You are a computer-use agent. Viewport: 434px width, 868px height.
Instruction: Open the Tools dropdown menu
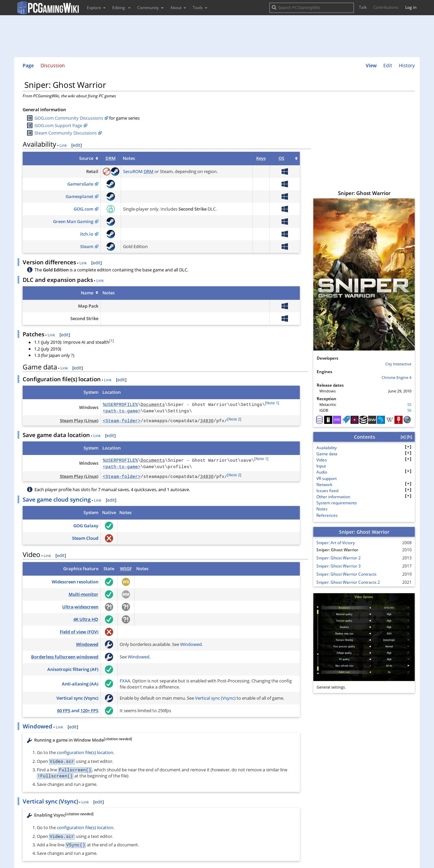pyautogui.click(x=200, y=7)
